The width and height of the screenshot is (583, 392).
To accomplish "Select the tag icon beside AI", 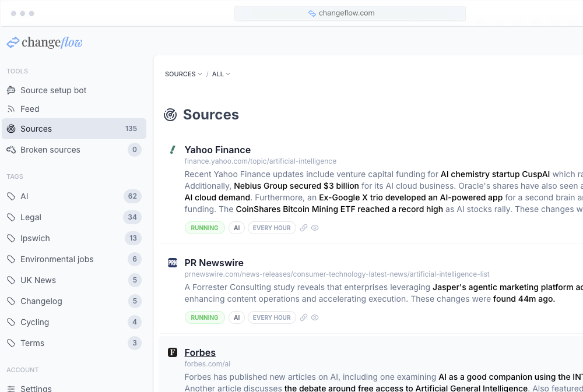I will click(x=10, y=196).
